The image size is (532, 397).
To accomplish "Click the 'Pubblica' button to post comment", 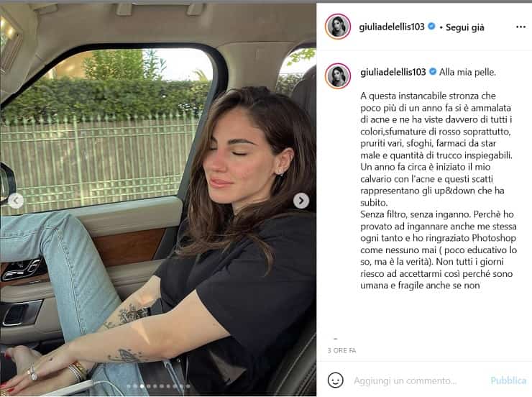I will 508,380.
